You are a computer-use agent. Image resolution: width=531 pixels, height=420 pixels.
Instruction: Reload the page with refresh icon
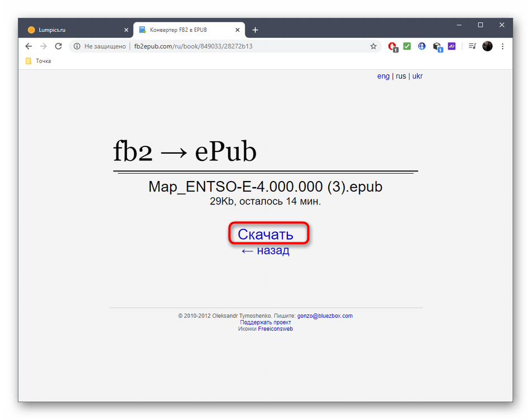tap(58, 46)
